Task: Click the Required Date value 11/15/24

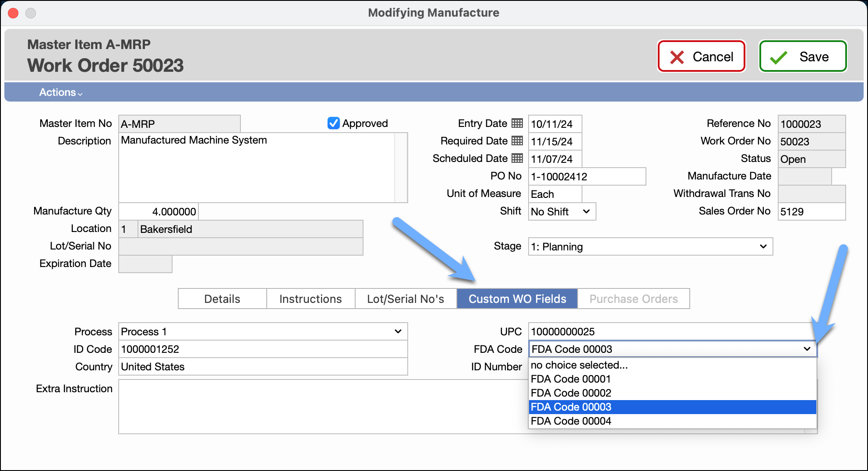Action: [555, 141]
